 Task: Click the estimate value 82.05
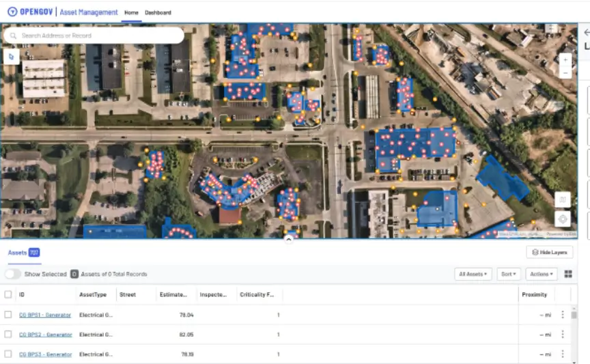pos(186,334)
